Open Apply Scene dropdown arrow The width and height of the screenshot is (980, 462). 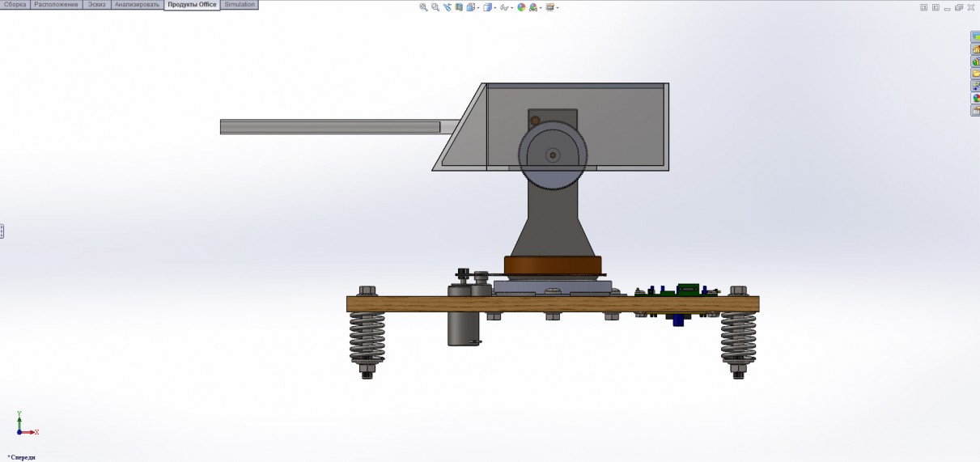[x=541, y=8]
